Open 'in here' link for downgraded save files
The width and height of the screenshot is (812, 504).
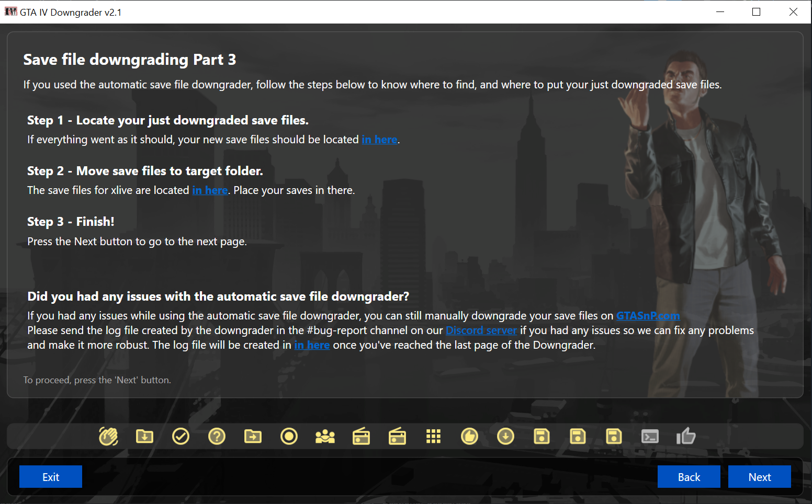click(380, 140)
